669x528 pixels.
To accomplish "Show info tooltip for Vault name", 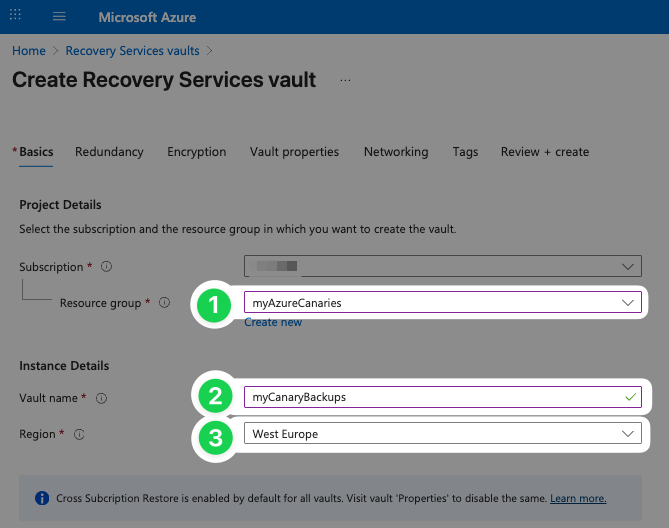I will (x=101, y=398).
